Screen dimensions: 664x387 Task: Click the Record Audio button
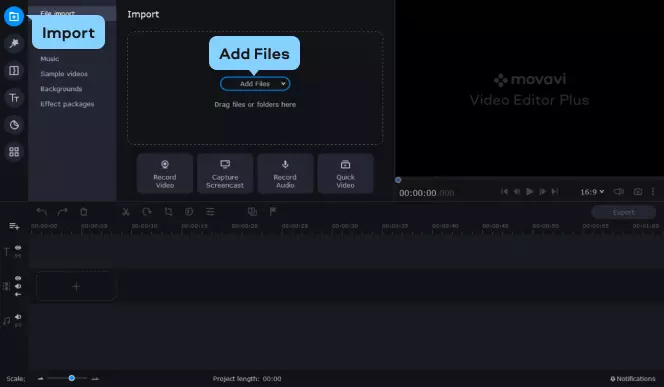click(x=285, y=174)
